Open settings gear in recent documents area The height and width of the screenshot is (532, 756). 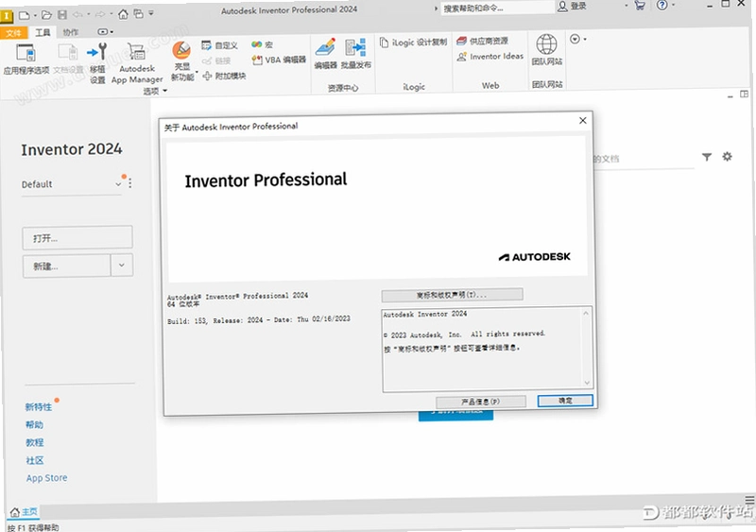(x=727, y=156)
